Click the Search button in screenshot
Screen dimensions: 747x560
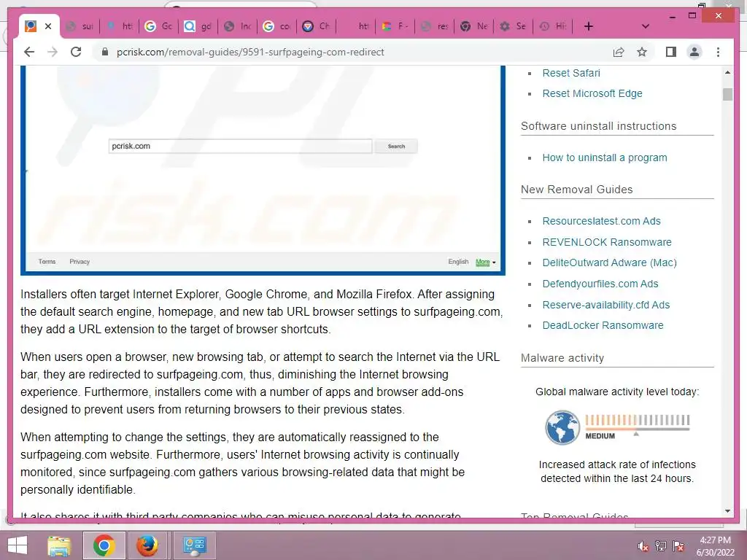(x=396, y=146)
